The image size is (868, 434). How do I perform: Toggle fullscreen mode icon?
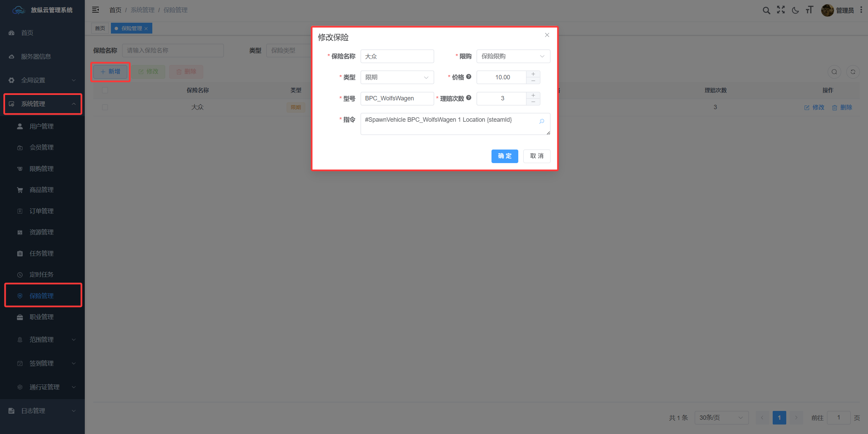pos(781,10)
